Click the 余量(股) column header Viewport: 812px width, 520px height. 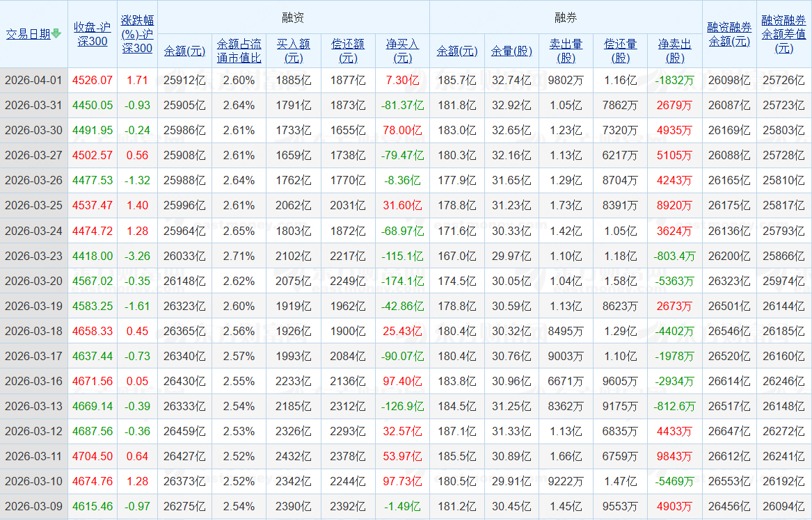[x=511, y=51]
